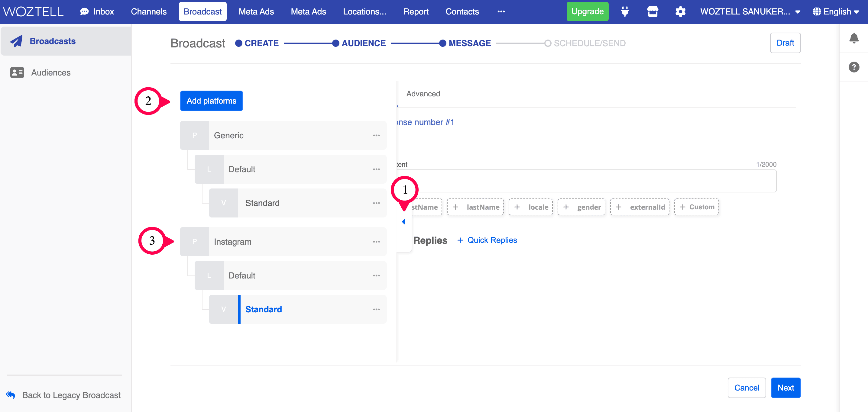
Task: Open the integrations plug icon
Action: tap(625, 12)
